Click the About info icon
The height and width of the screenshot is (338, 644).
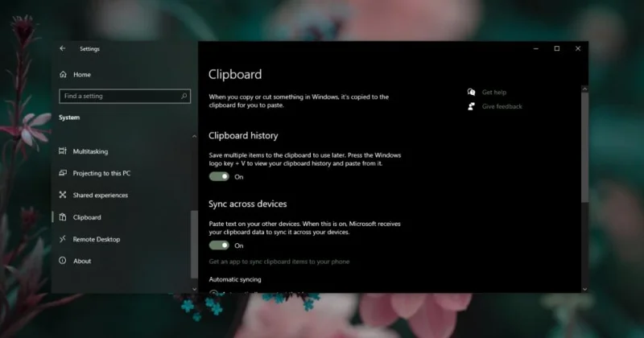(63, 261)
